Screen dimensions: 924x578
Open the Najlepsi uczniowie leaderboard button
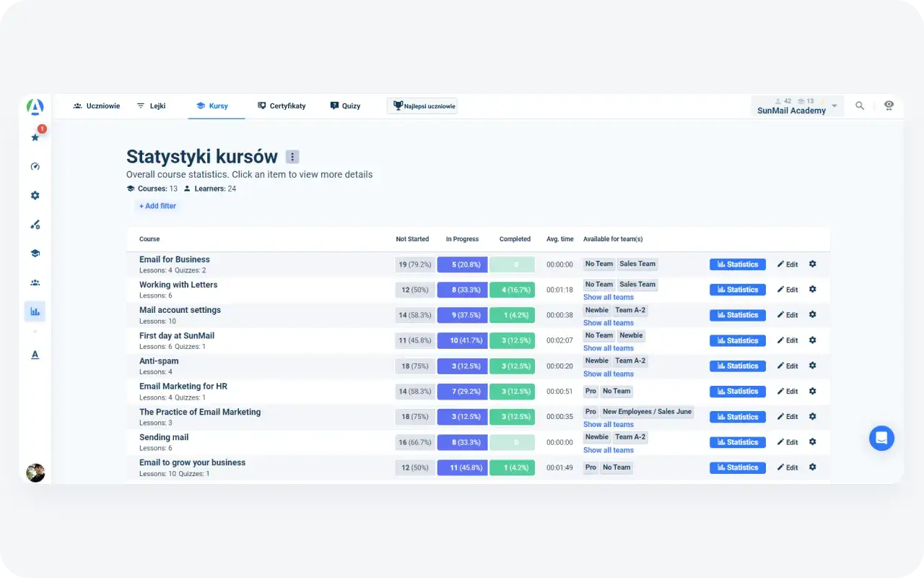422,106
